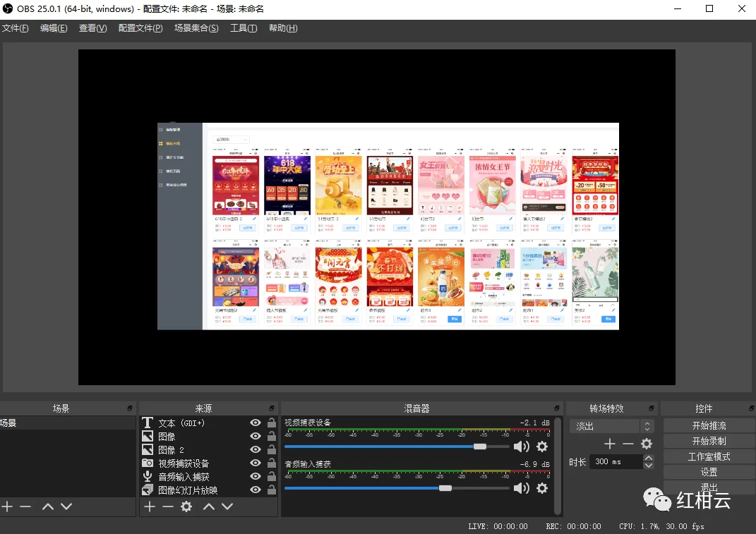Click the 图像 source image icon
Image resolution: width=756 pixels, height=534 pixels.
(x=148, y=436)
